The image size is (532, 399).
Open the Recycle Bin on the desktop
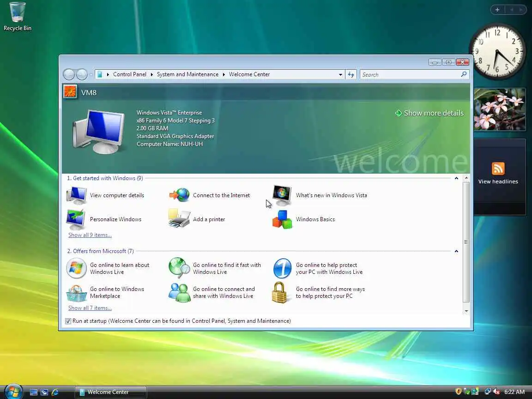[17, 17]
